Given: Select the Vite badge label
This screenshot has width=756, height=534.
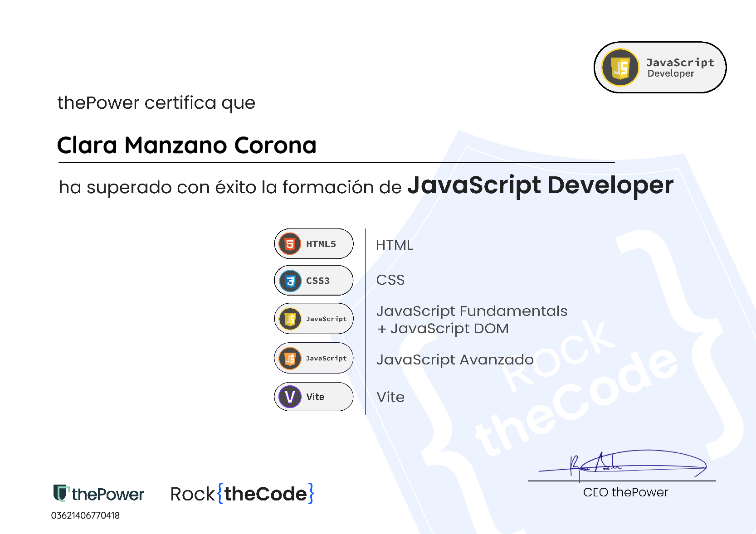Looking at the screenshot, I should pos(315,397).
